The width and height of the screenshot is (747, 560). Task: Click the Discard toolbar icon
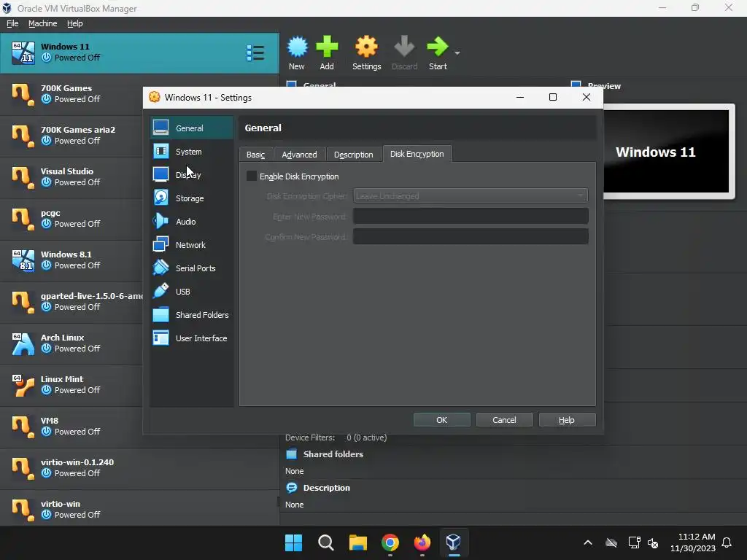point(404,47)
